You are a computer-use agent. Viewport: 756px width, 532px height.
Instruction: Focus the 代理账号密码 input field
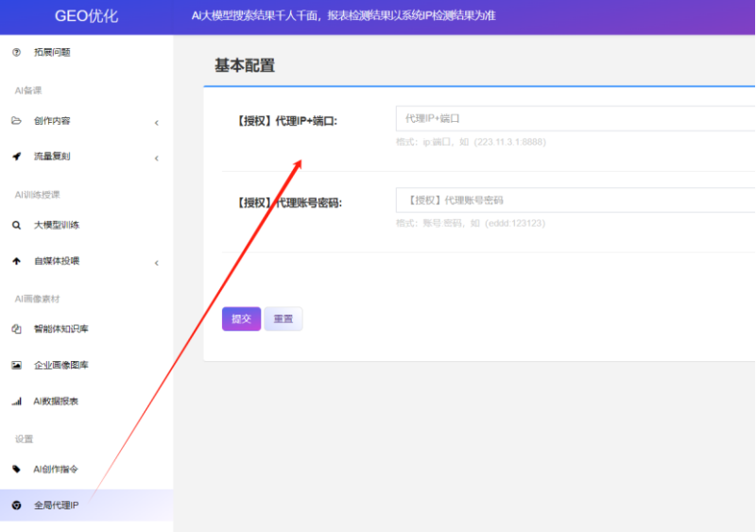[x=576, y=200]
